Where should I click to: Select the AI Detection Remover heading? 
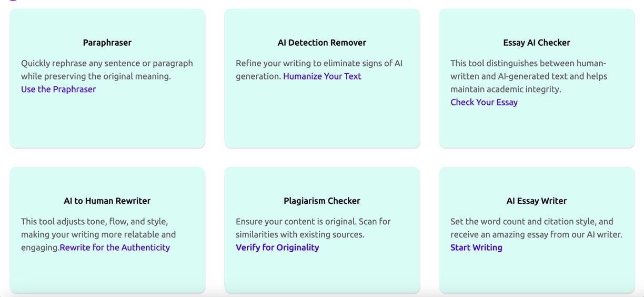point(322,43)
